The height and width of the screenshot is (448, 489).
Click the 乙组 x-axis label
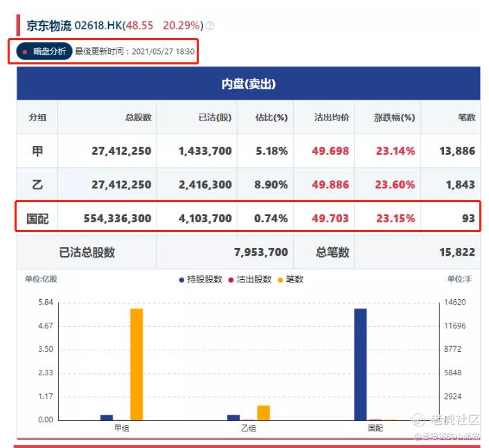(249, 428)
